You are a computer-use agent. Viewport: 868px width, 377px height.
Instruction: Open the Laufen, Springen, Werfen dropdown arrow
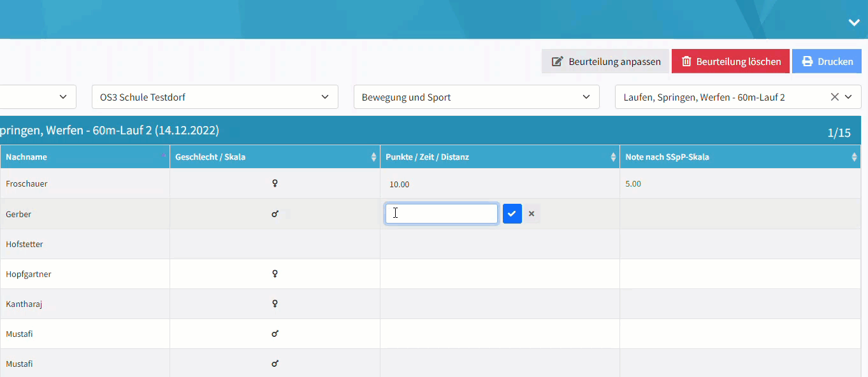(x=849, y=97)
